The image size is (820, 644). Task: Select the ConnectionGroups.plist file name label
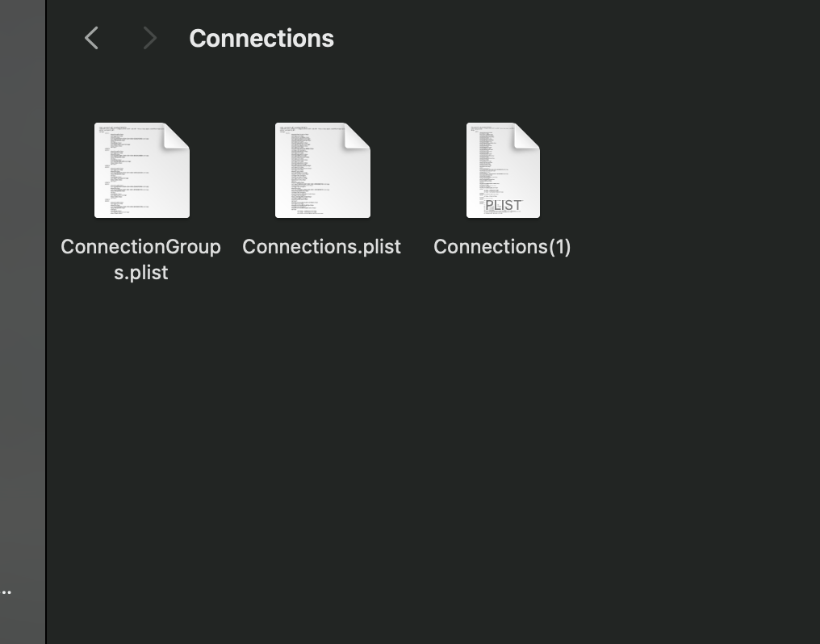(x=141, y=258)
